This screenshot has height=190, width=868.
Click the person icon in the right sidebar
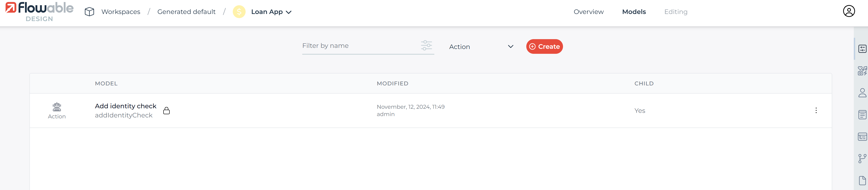pos(862,92)
